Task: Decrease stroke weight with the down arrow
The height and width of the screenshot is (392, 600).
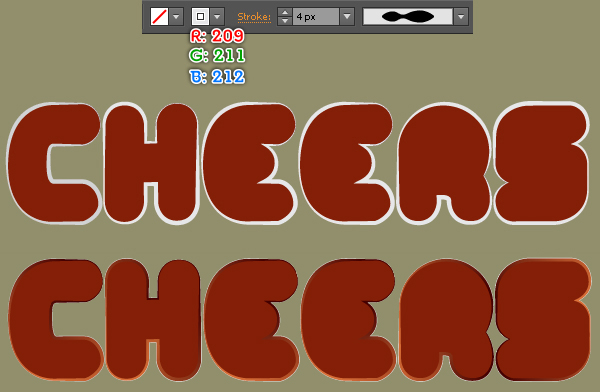Action: [284, 21]
